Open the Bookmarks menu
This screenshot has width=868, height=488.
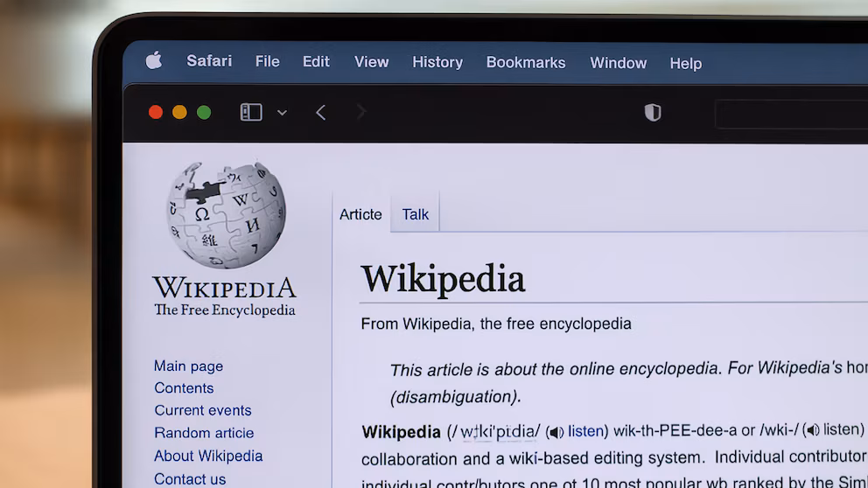click(526, 62)
